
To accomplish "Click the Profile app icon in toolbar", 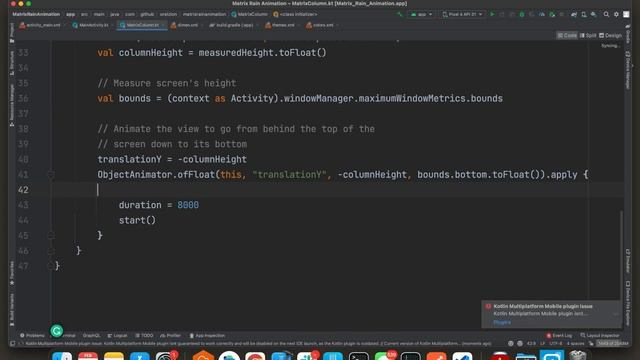I will pyautogui.click(x=542, y=14).
